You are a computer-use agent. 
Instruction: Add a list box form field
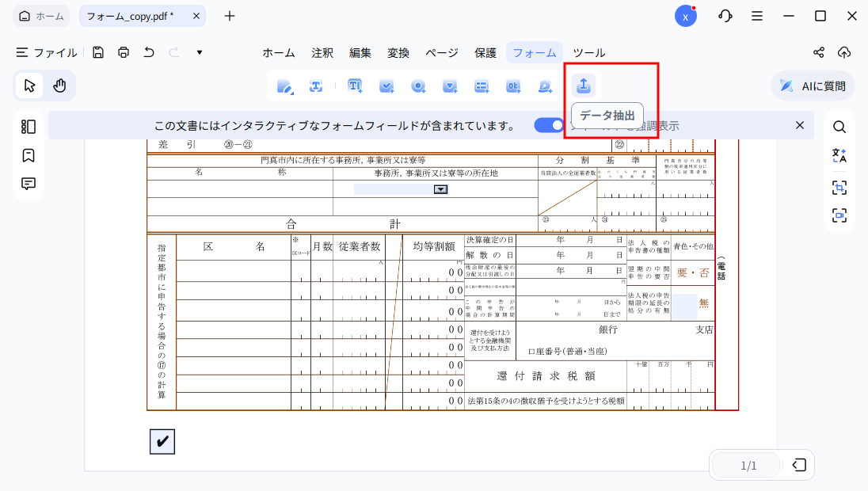482,86
